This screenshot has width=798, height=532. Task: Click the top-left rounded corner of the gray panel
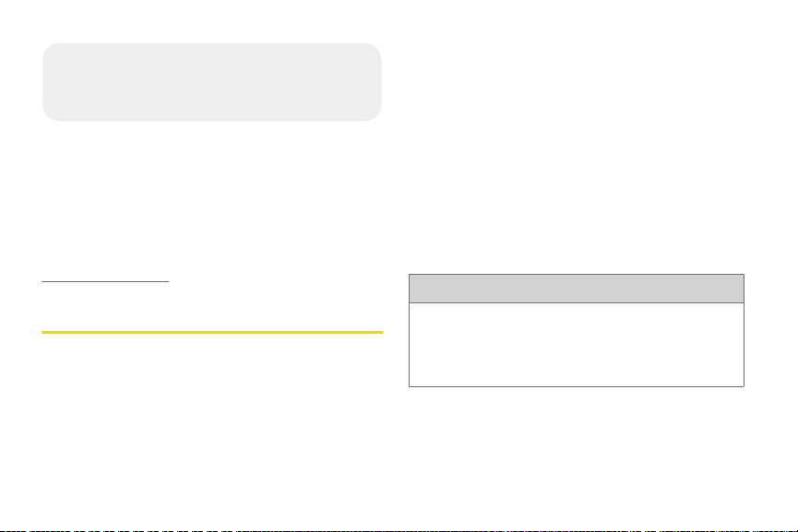click(50, 51)
